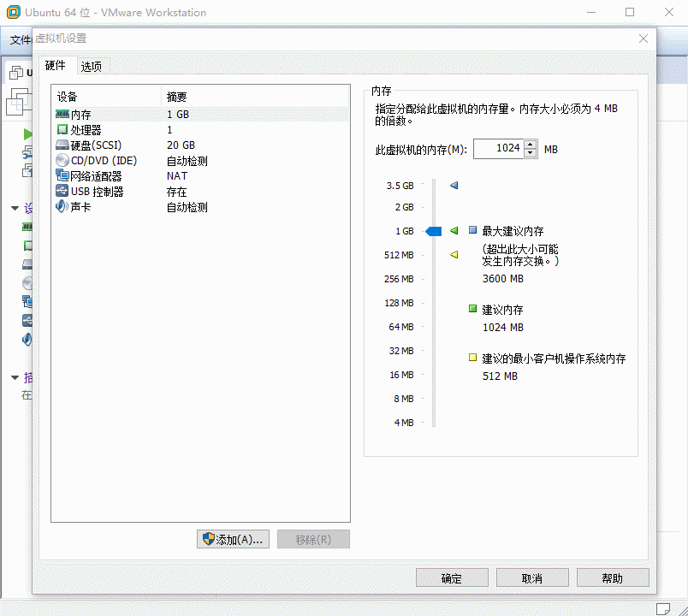Confirm settings with the 确定 button
This screenshot has height=616, width=688.
[451, 578]
